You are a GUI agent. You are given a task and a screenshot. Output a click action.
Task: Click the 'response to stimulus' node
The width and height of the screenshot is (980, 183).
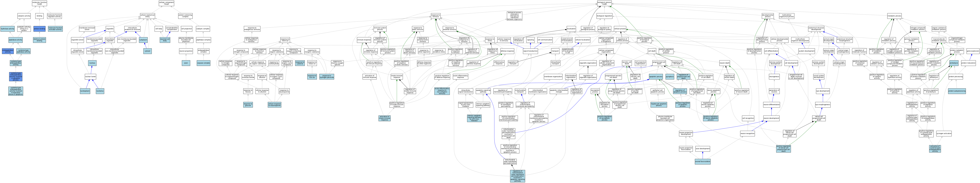(436, 16)
